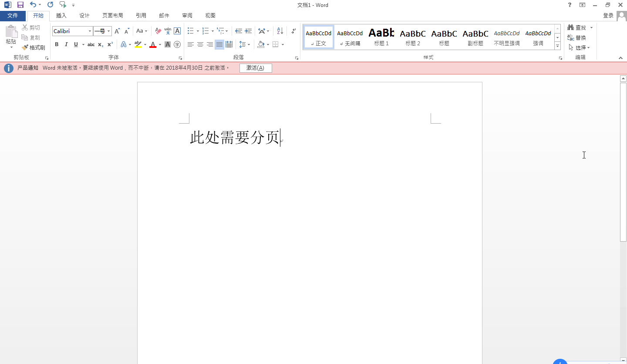This screenshot has width=627, height=364.
Task: Click the 激活(A) activation button
Action: coord(256,68)
